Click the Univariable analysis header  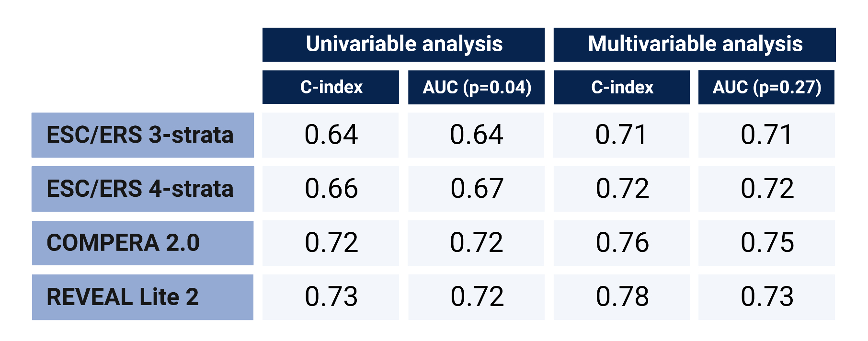tap(403, 45)
